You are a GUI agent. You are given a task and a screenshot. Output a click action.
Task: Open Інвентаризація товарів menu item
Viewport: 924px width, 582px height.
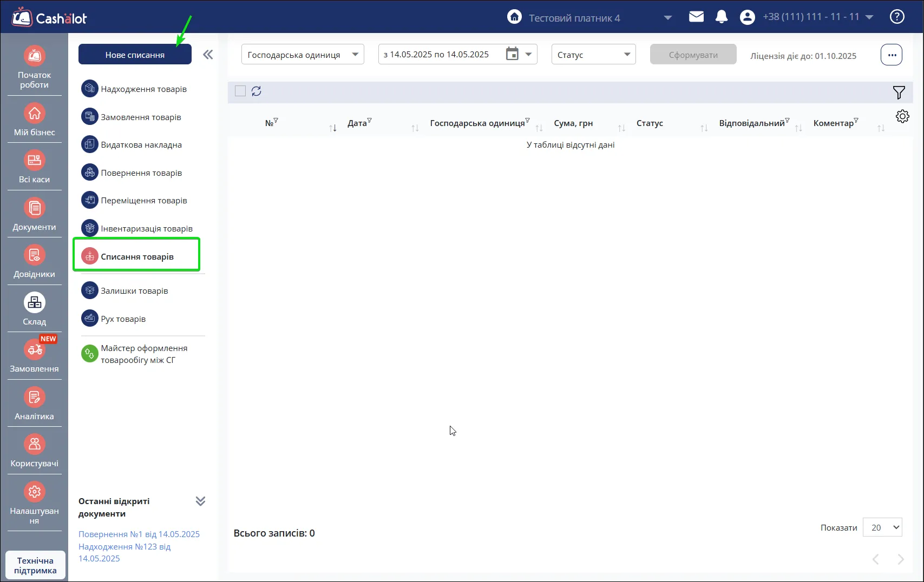(137, 228)
